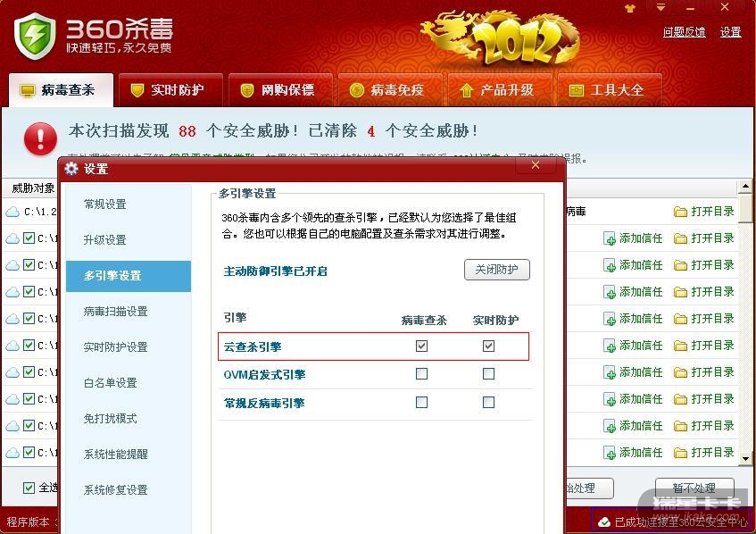Click the 360 green shield logo

click(x=34, y=35)
